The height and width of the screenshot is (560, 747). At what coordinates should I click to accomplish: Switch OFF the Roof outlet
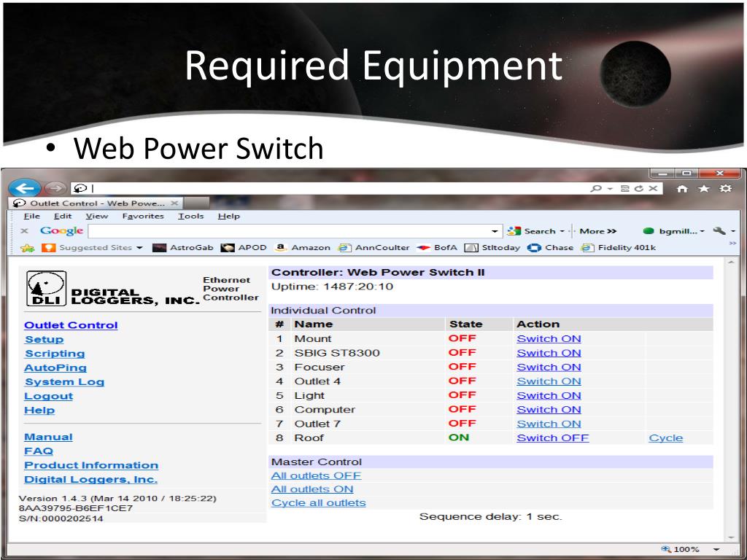click(x=553, y=437)
